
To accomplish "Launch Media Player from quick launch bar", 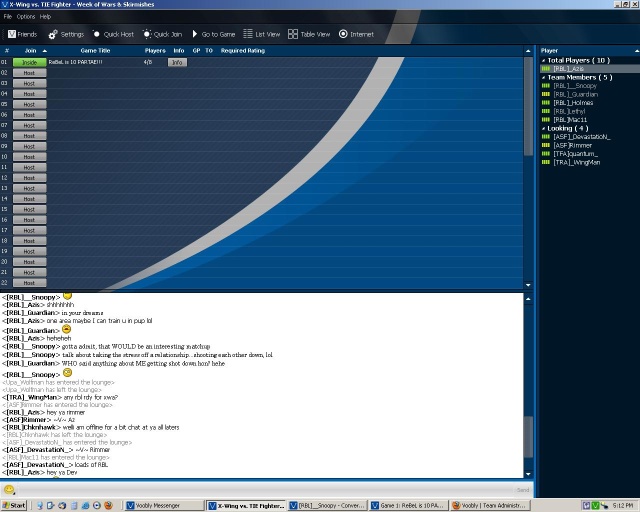I will click(97, 505).
